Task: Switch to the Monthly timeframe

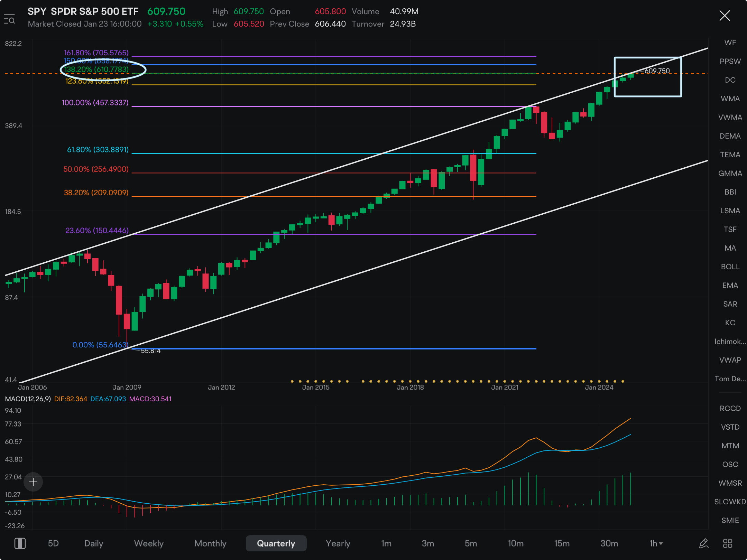Action: [210, 543]
